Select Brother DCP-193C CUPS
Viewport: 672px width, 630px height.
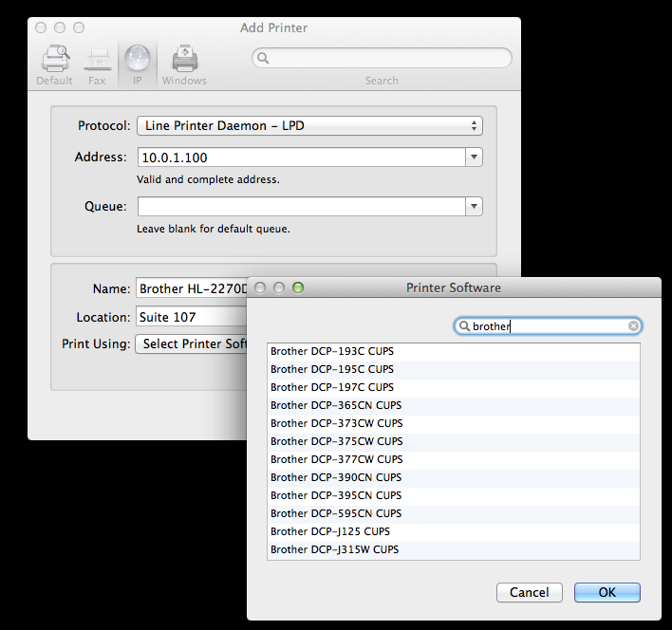pyautogui.click(x=454, y=352)
